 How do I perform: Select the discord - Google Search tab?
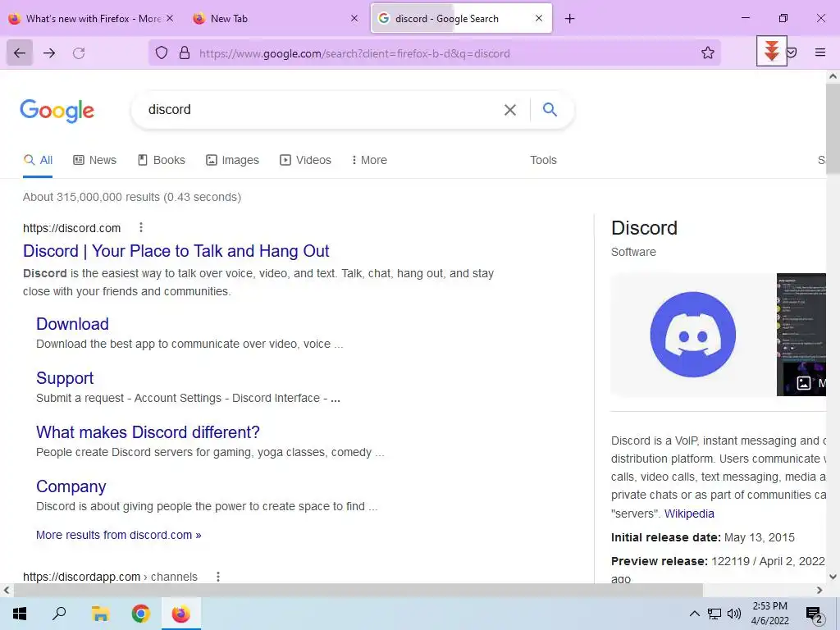point(461,18)
